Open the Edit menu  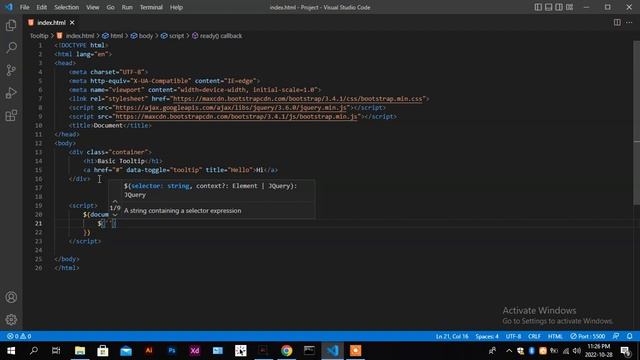[42, 7]
